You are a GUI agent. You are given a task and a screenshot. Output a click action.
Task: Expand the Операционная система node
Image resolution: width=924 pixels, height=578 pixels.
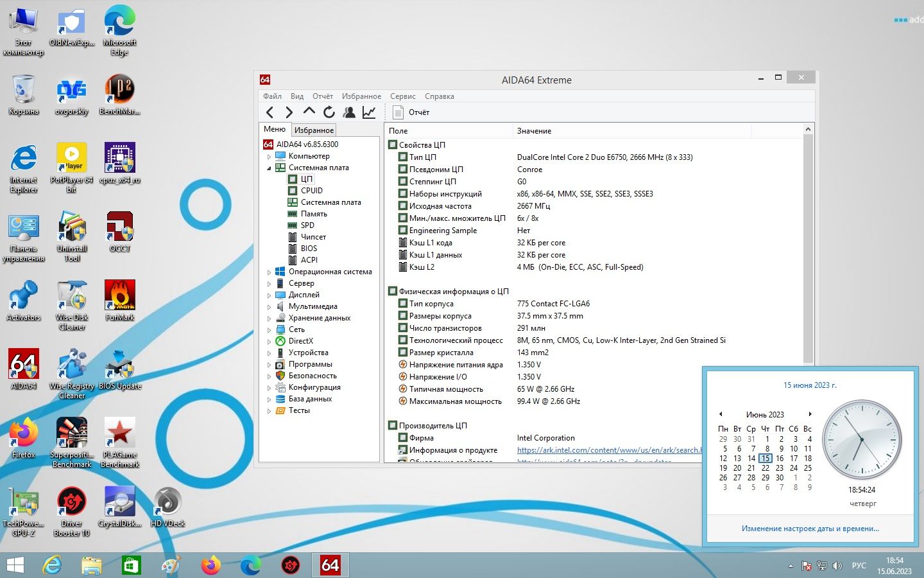[269, 272]
